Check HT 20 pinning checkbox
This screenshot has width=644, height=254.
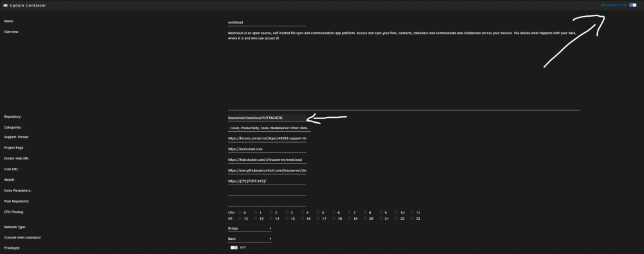pos(365,219)
